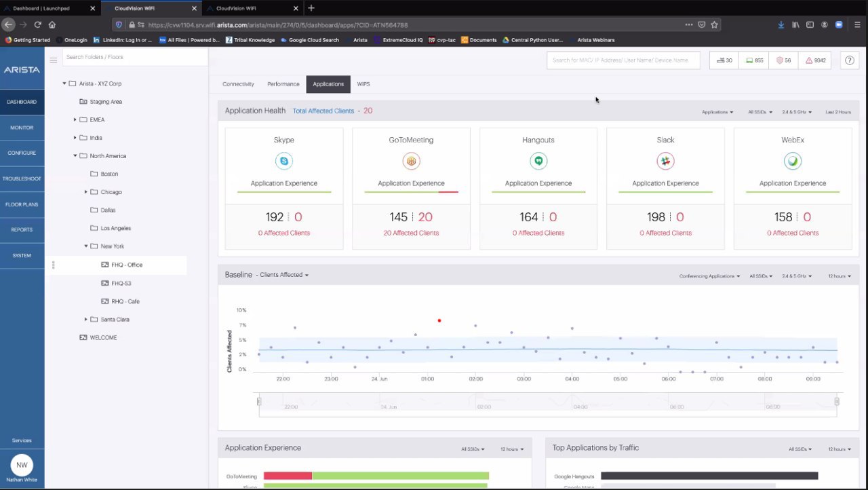
Task: Collapse the New York folder
Action: point(86,246)
